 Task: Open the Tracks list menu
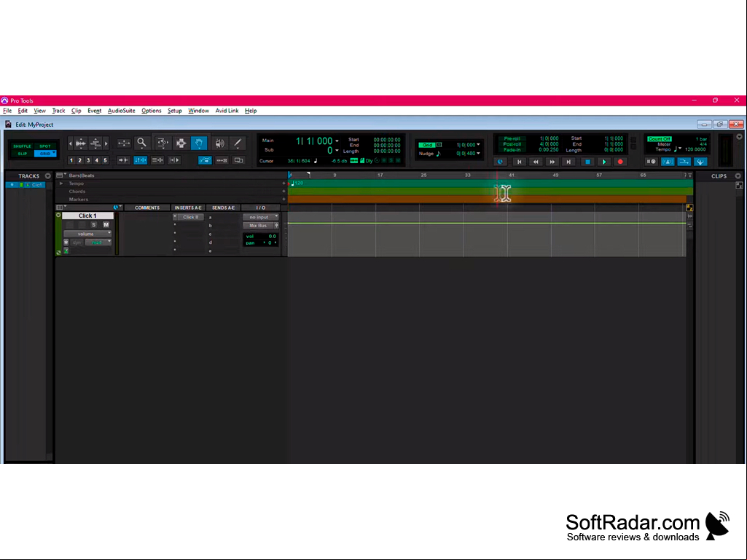point(47,176)
